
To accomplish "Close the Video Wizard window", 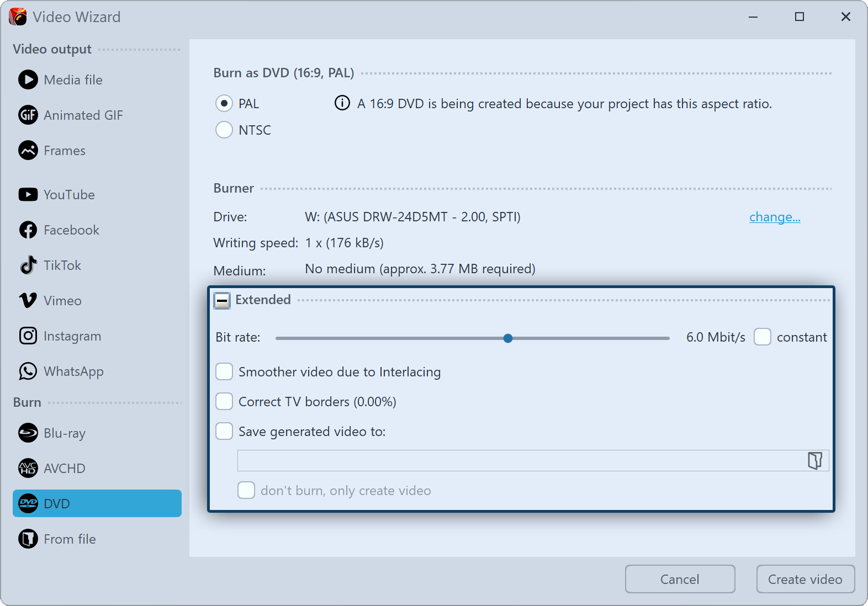I will (x=845, y=17).
